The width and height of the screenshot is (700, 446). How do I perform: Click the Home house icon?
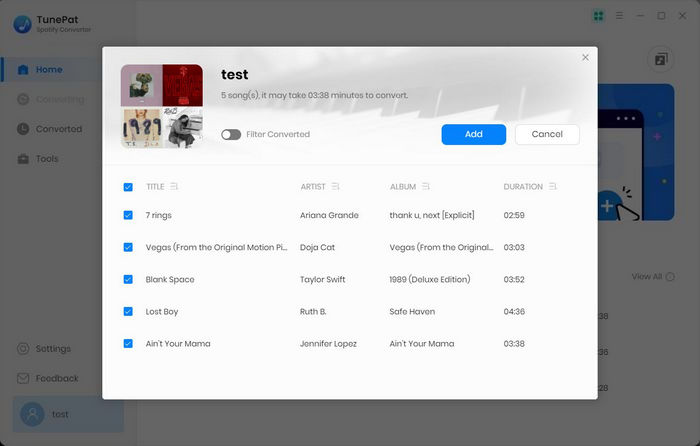coord(23,70)
